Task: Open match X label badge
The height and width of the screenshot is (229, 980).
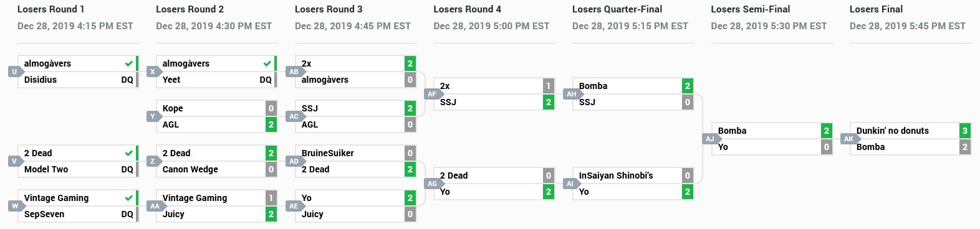Action: (153, 72)
